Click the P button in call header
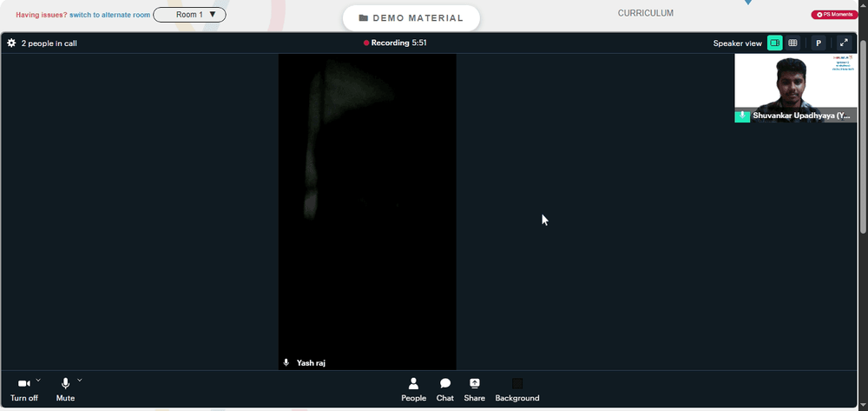The width and height of the screenshot is (868, 411). pyautogui.click(x=819, y=43)
